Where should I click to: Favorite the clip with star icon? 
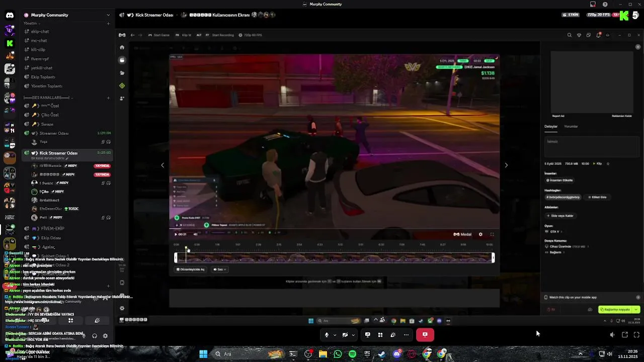pyautogui.click(x=608, y=163)
